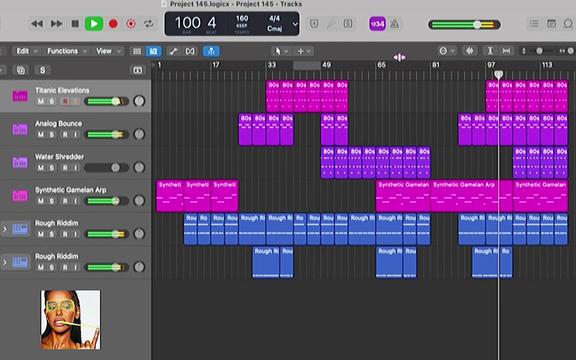Click the Titanic Elevations track name

[62, 90]
